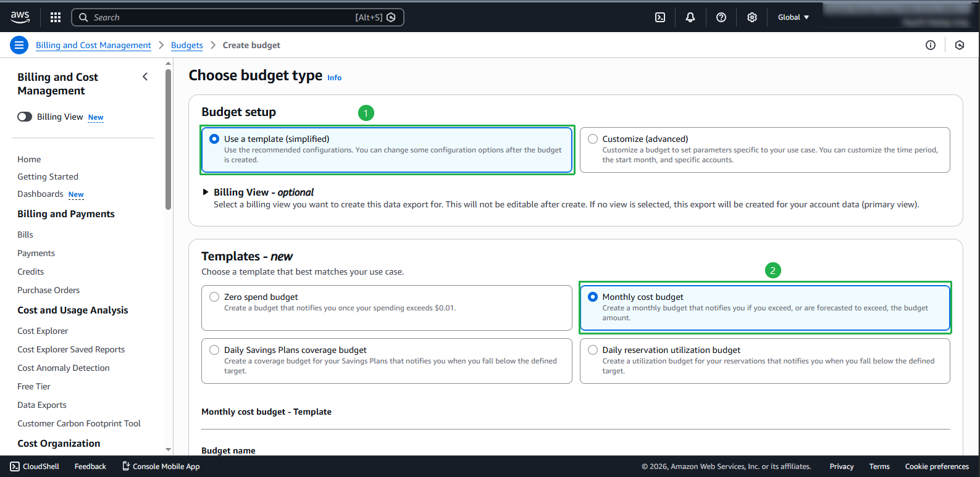Toggle the hamburger navigation menu
Viewport: 980px width, 477px height.
[x=19, y=45]
